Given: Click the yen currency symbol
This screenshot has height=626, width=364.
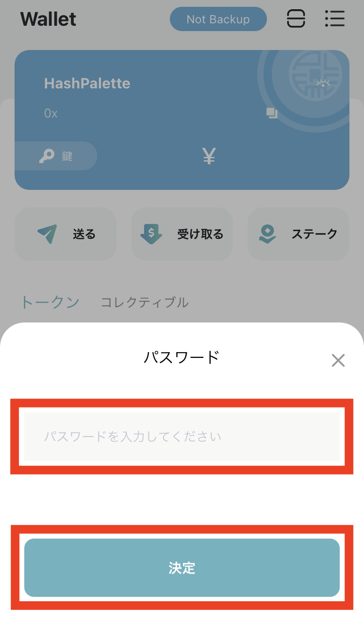Looking at the screenshot, I should point(209,156).
